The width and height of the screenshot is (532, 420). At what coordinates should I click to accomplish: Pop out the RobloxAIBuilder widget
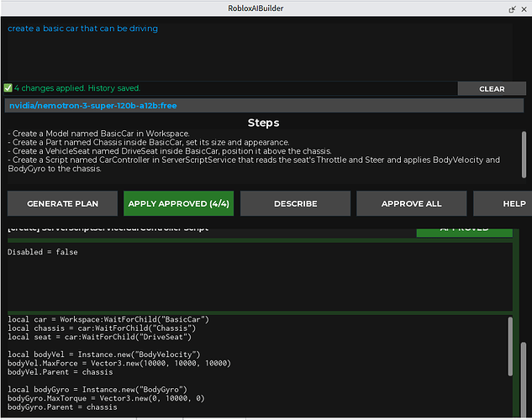pos(512,9)
